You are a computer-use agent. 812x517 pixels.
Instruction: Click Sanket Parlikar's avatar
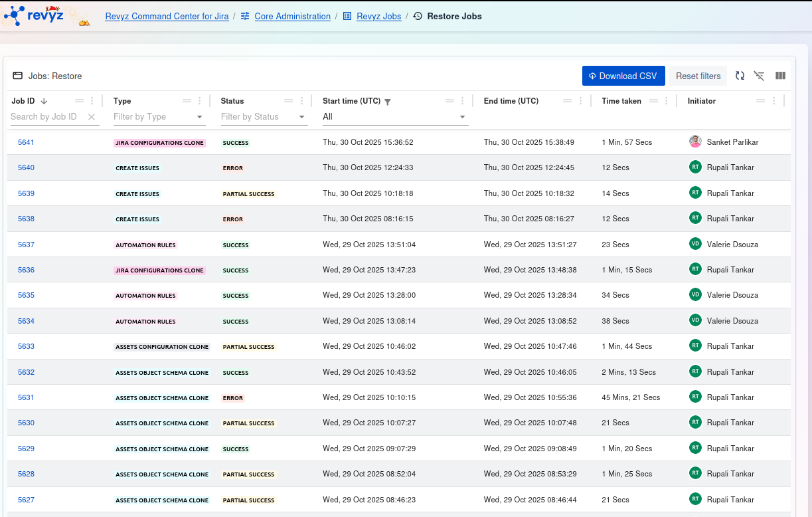[x=695, y=142]
